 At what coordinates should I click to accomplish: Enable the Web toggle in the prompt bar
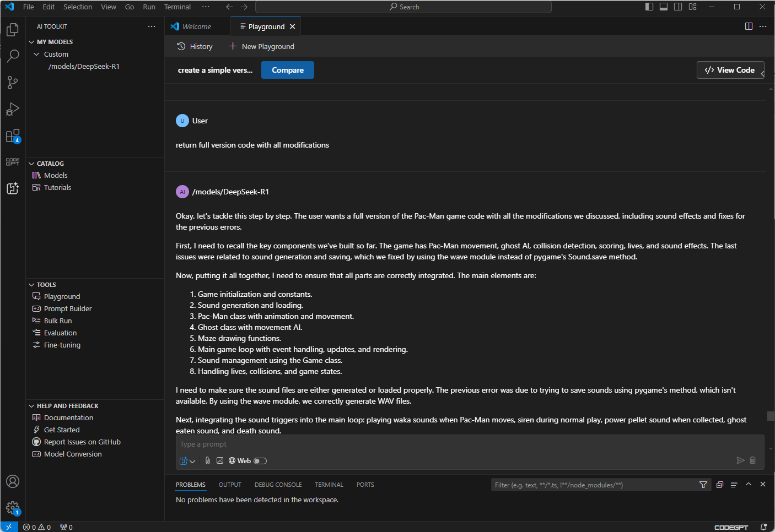tap(260, 460)
